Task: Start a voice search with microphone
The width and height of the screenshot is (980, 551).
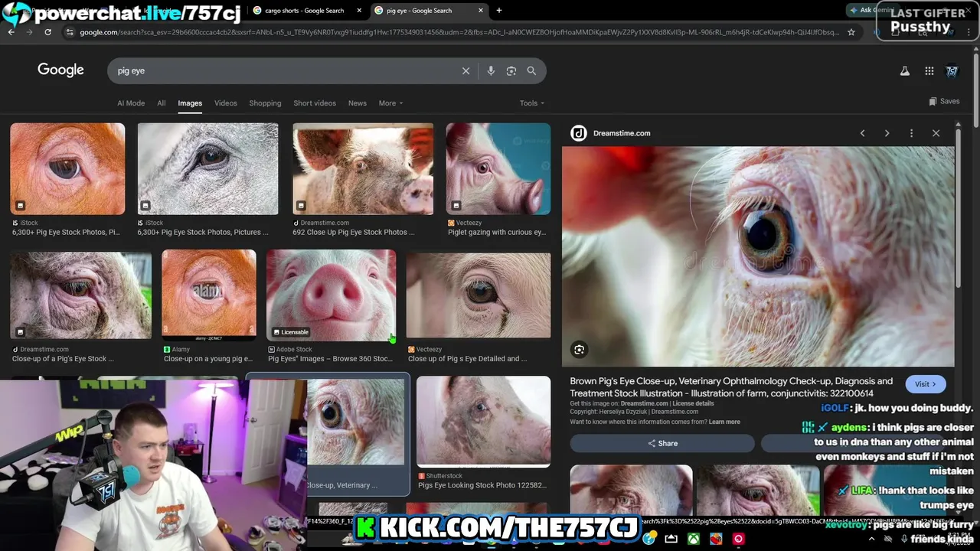Action: (491, 70)
